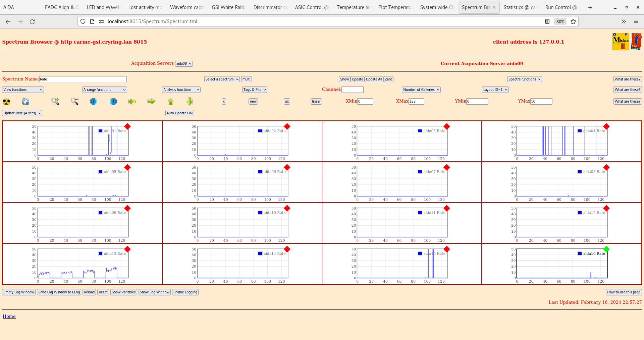
Task: Click the green left arrow icon
Action: [x=132, y=101]
